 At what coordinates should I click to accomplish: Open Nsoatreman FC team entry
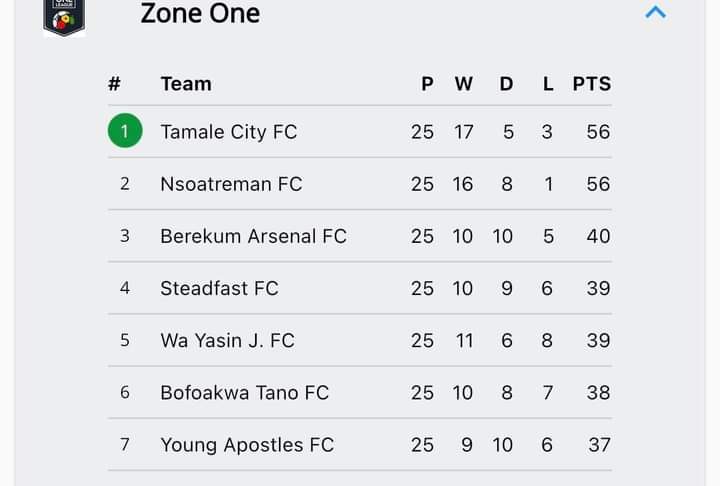click(x=360, y=184)
